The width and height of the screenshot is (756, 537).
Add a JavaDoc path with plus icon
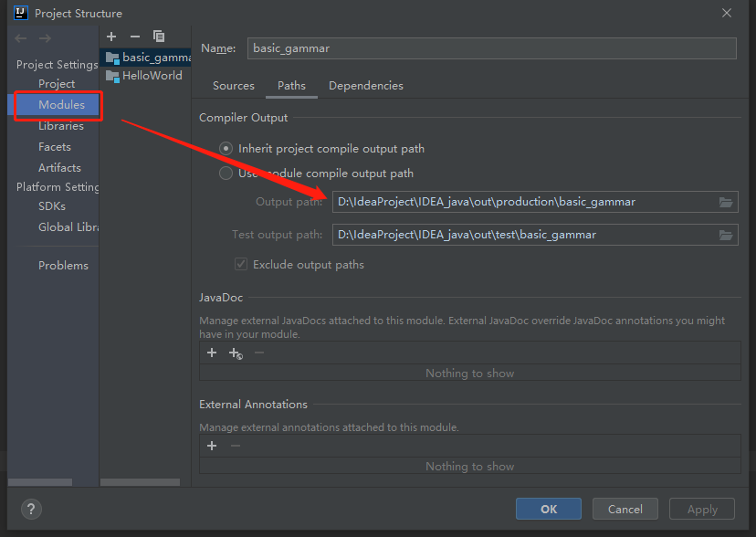coord(212,353)
